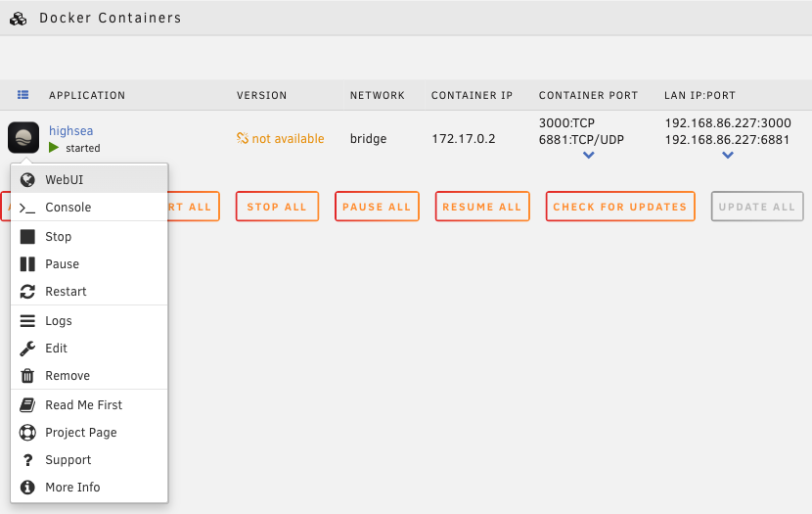Click the broken link version icon
Image resolution: width=812 pixels, height=514 pixels.
(243, 138)
